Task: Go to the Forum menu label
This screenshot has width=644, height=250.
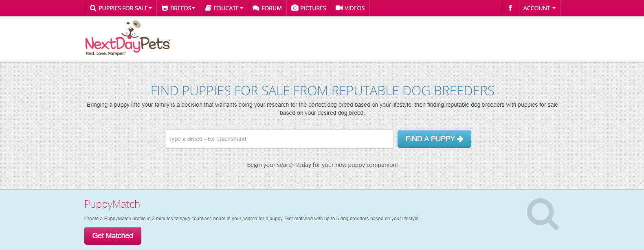Action: coord(272,8)
